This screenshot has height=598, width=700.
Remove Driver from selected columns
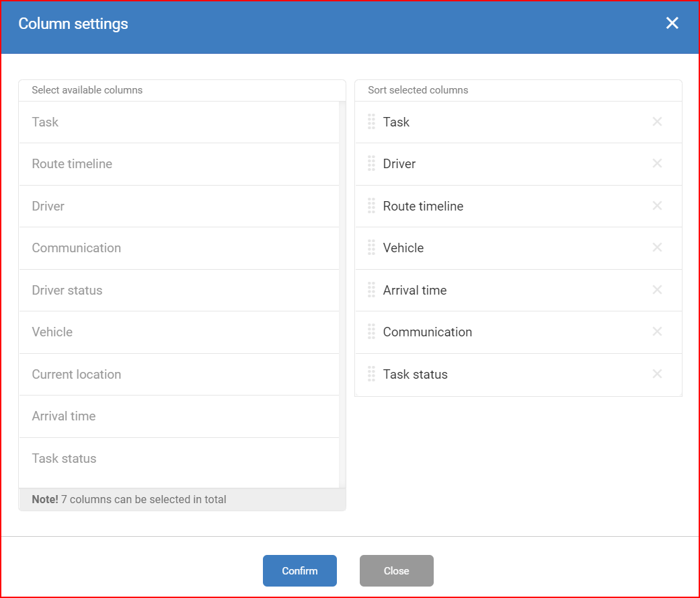[657, 163]
